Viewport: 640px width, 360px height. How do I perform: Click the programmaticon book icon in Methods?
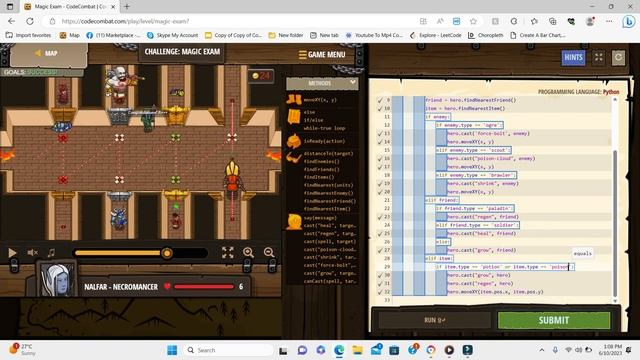[294, 117]
